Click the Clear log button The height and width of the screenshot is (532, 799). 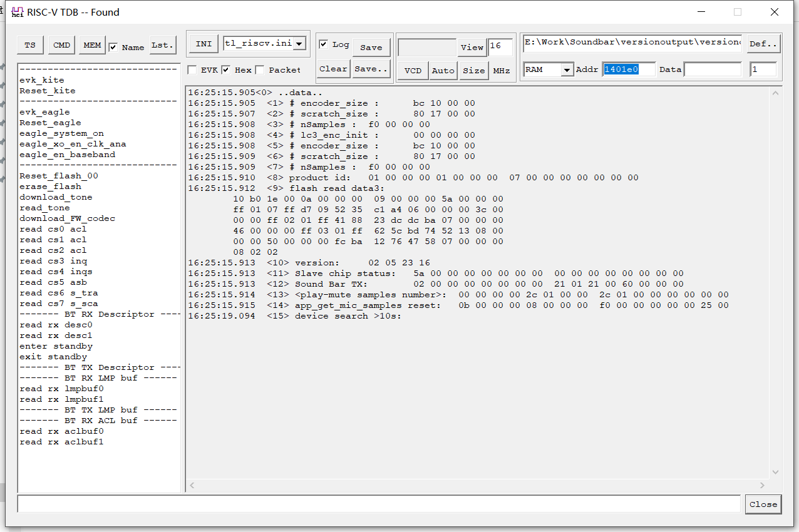point(333,69)
